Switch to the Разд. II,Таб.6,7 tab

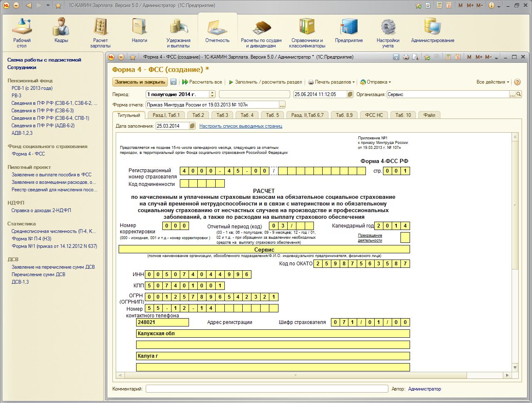click(307, 115)
